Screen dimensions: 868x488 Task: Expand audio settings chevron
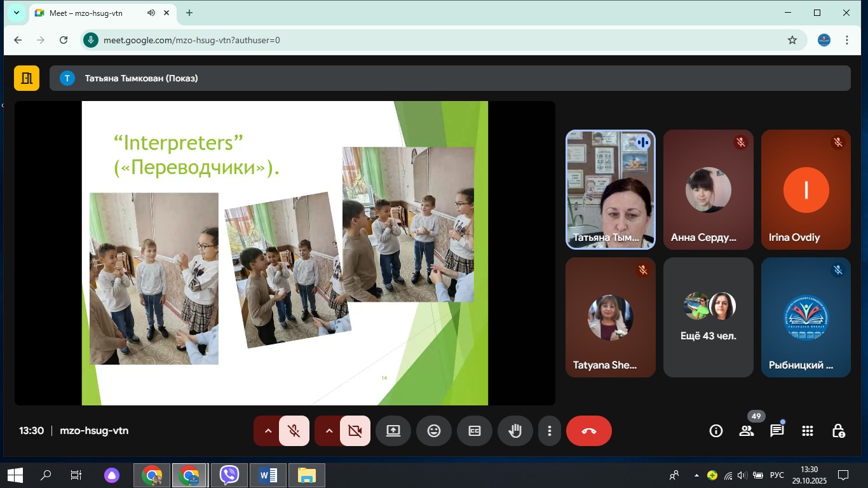268,431
